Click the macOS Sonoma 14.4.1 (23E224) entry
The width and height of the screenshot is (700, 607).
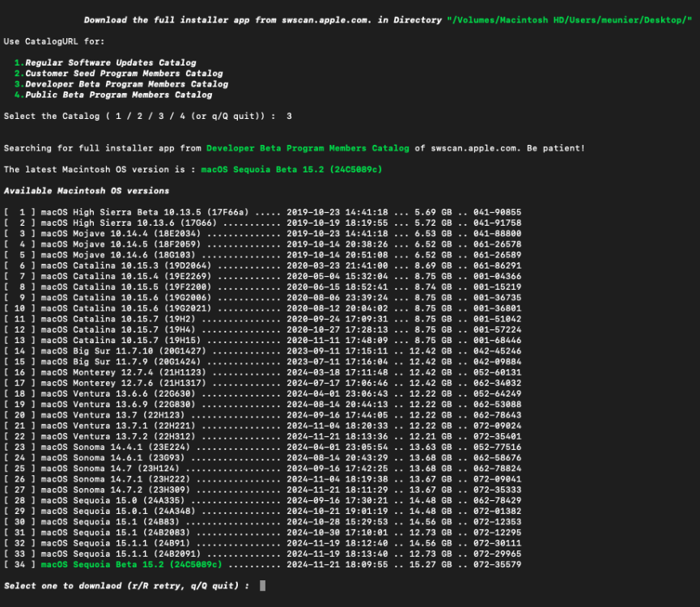click(x=262, y=448)
